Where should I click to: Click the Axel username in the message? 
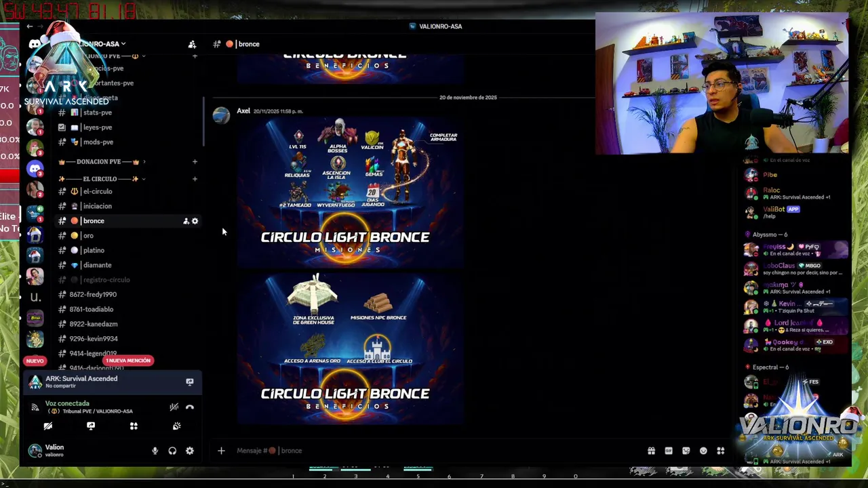[x=243, y=111]
